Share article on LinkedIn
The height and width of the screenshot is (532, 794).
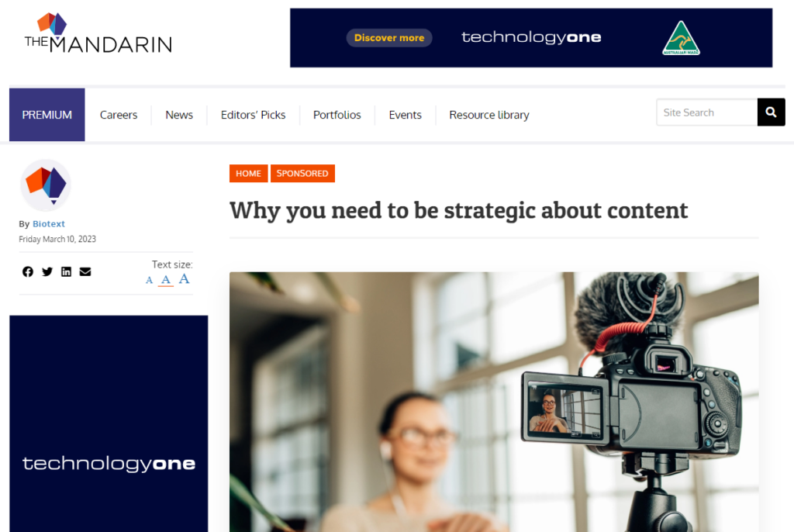point(67,272)
